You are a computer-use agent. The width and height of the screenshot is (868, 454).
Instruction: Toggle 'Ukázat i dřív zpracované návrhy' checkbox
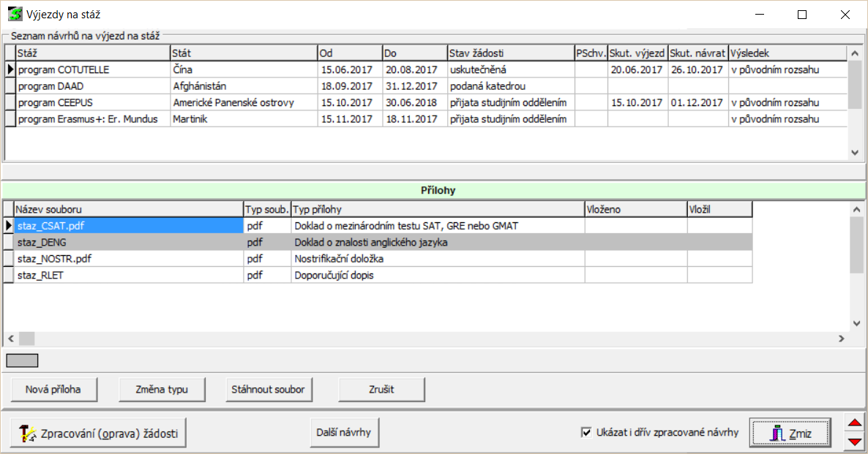tap(585, 433)
